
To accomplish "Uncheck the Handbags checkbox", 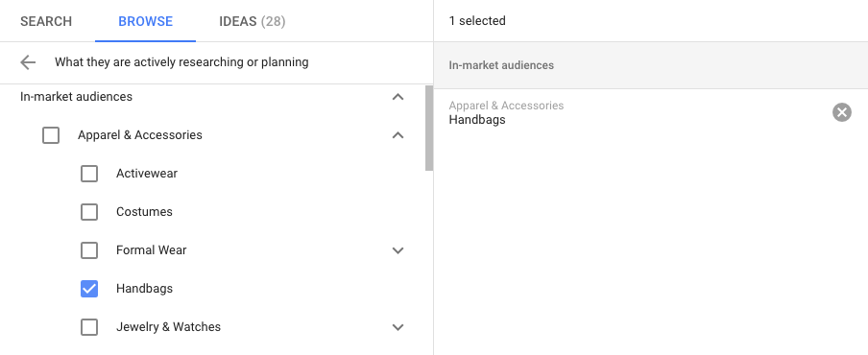I will pos(89,289).
